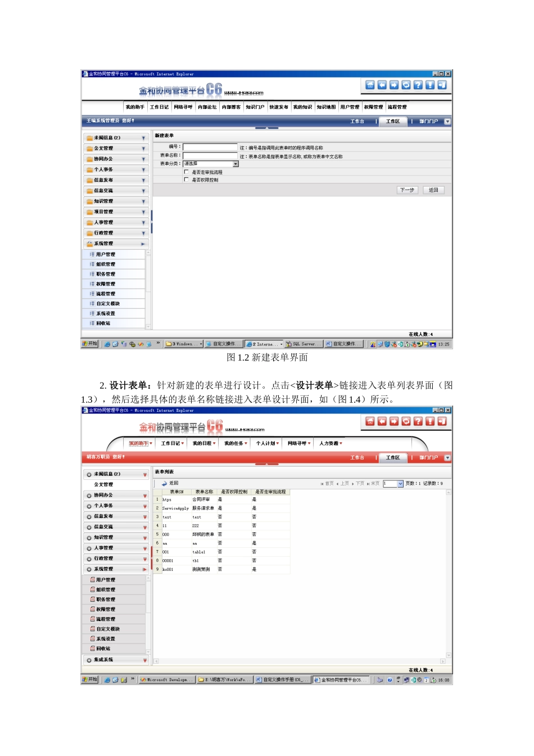
Task: Open the page number dropdown in 表单列表
Action: click(400, 484)
